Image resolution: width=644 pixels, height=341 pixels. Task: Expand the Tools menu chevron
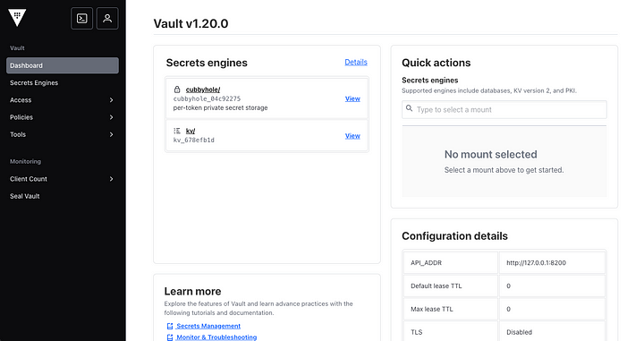(x=111, y=134)
